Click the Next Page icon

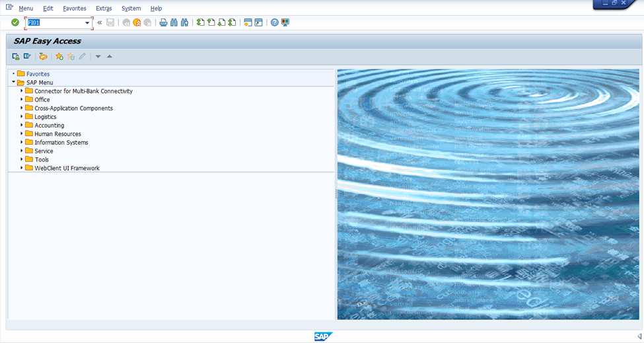[x=221, y=22]
